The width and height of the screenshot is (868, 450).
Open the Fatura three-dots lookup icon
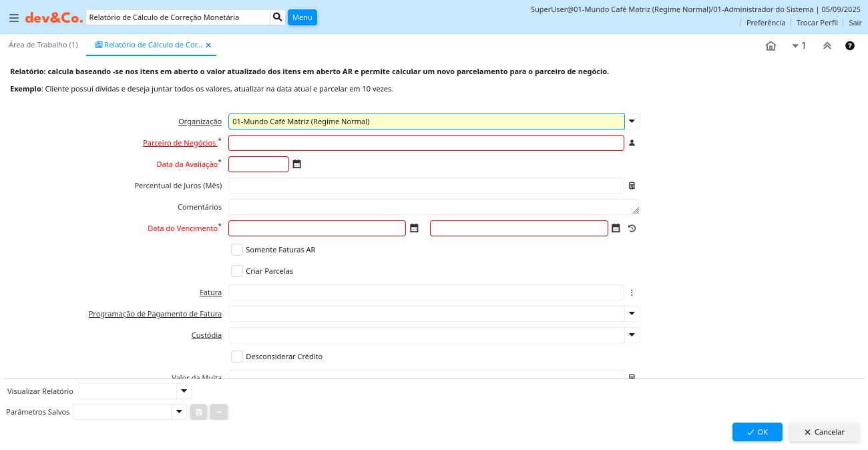pos(632,292)
